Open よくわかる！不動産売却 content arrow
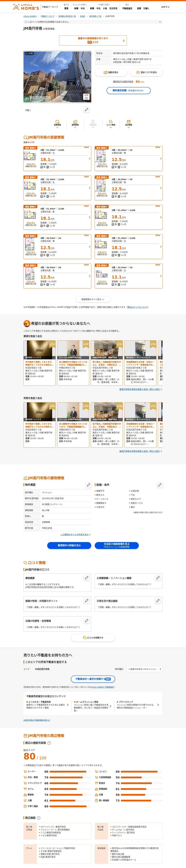Image resolution: width=186 pixels, height=868 pixels. 68,705
